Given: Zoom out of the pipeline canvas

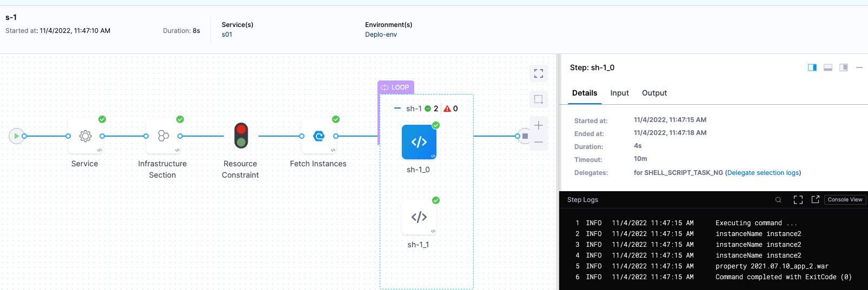Looking at the screenshot, I should [539, 142].
